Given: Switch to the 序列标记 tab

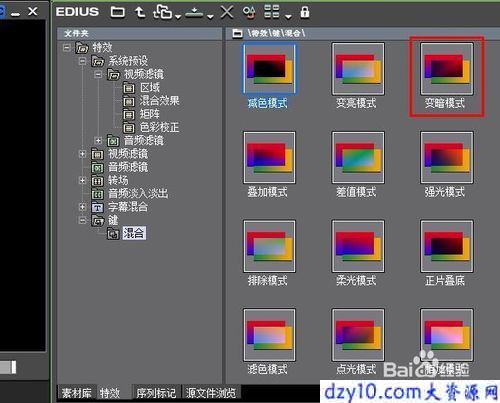Looking at the screenshot, I should [156, 393].
